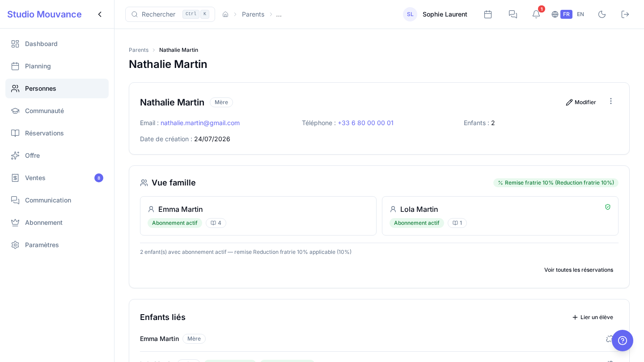Click Emma Martin's Abonnement actif badge
Viewport: 644px width, 362px height.
click(175, 223)
